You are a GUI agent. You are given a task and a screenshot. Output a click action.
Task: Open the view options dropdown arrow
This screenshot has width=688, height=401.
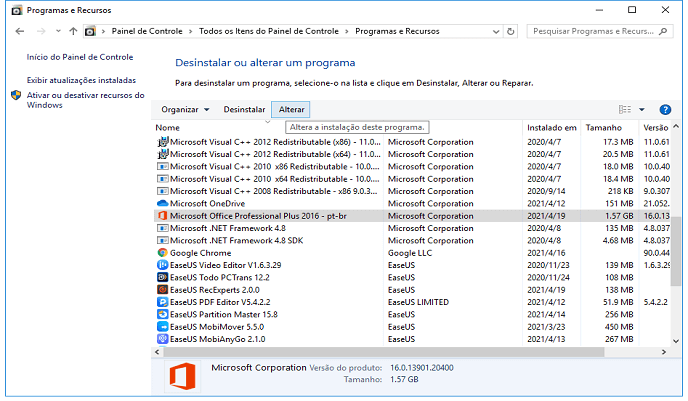coord(641,109)
